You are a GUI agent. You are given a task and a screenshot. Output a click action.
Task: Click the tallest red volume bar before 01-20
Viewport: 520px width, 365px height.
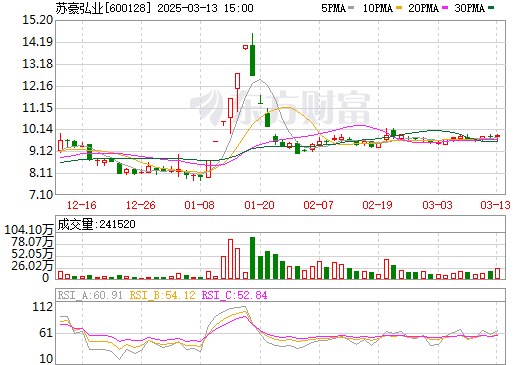coord(230,259)
